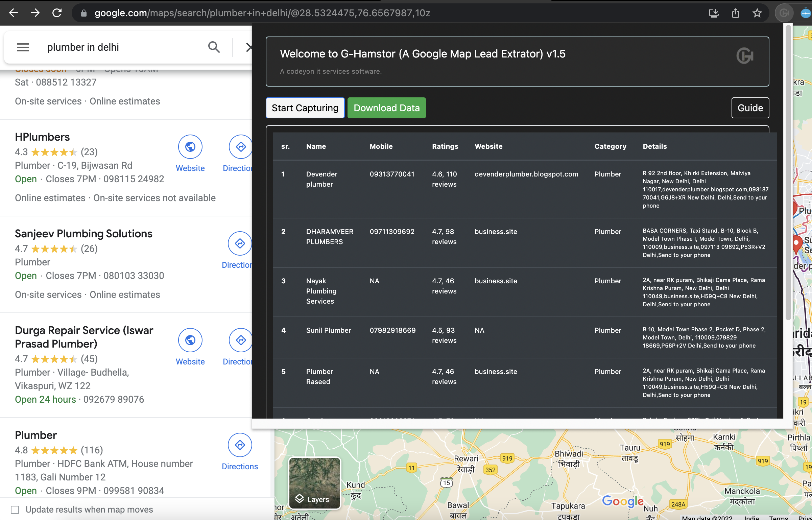The width and height of the screenshot is (812, 520).
Task: Share this page via share icon
Action: point(735,13)
